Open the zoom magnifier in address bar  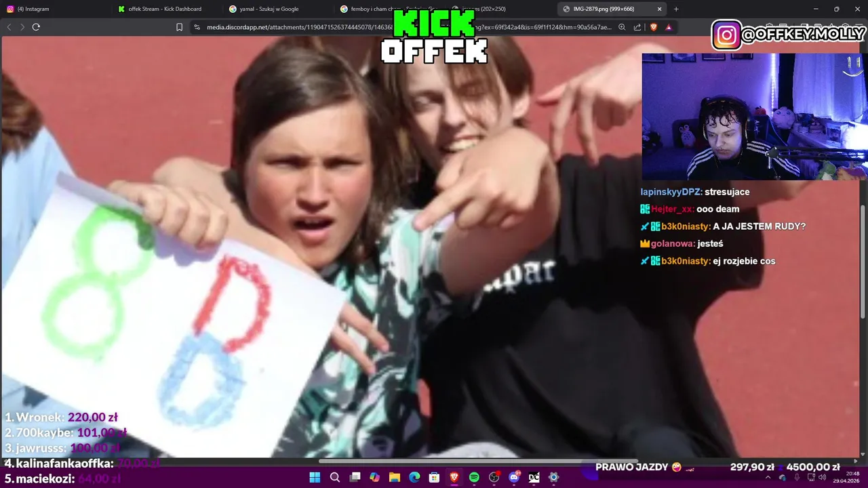pos(622,27)
